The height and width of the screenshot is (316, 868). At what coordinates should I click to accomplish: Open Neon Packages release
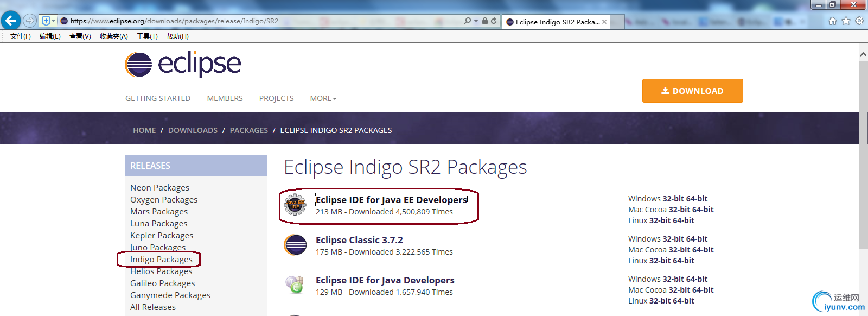pyautogui.click(x=159, y=187)
